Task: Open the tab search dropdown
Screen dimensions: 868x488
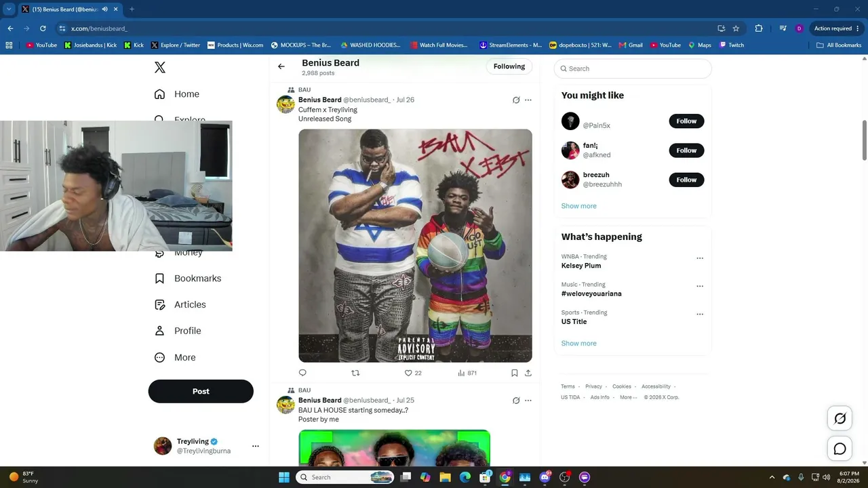Action: point(9,9)
